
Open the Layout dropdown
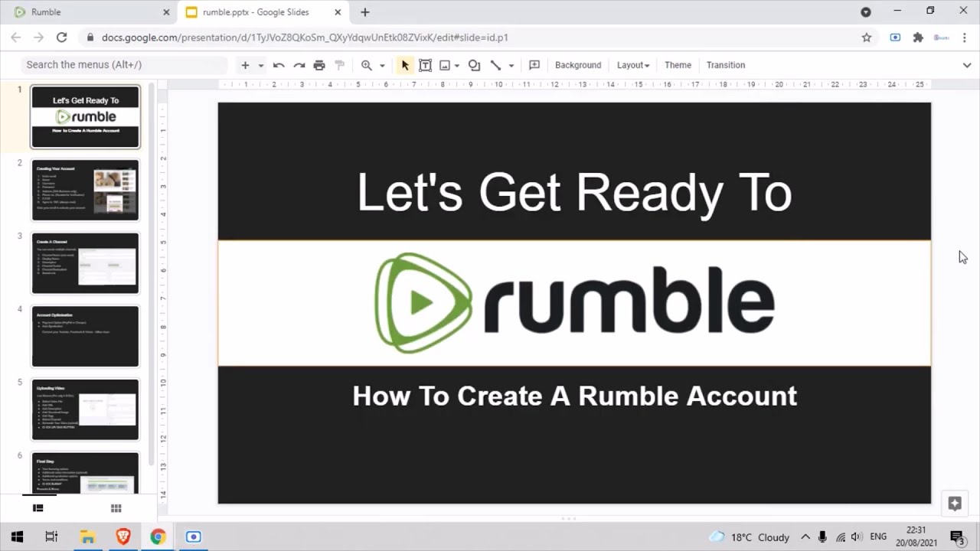click(633, 65)
